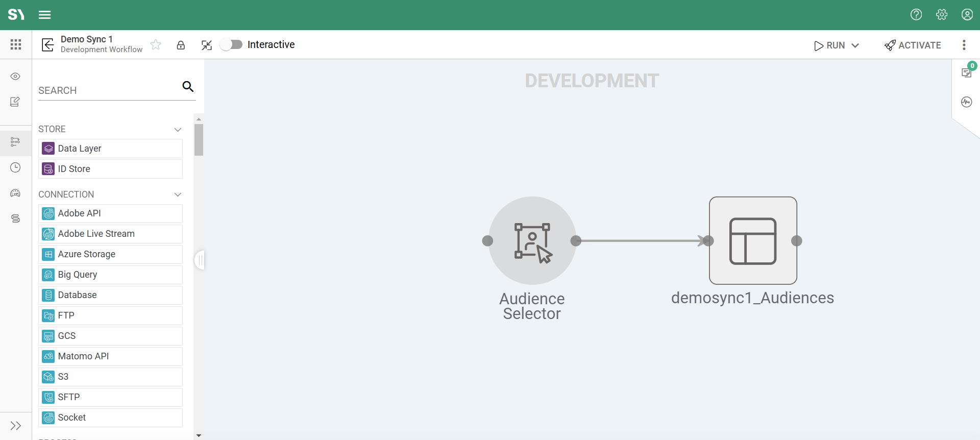Open the three-dot more options menu
980x440 pixels.
point(964,45)
